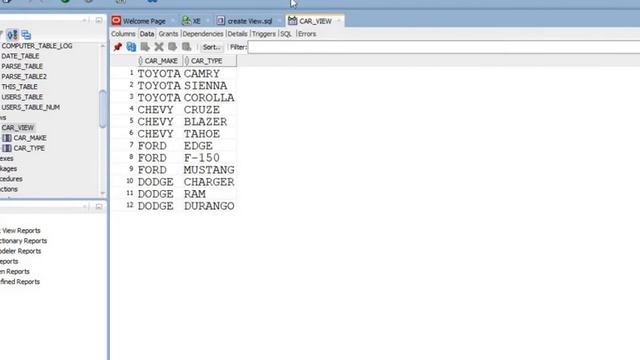Click the EDGE cell
The image size is (640, 360).
pyautogui.click(x=209, y=146)
